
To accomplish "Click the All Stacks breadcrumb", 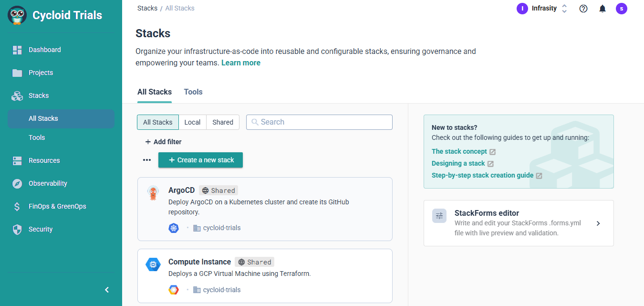I will click(180, 8).
